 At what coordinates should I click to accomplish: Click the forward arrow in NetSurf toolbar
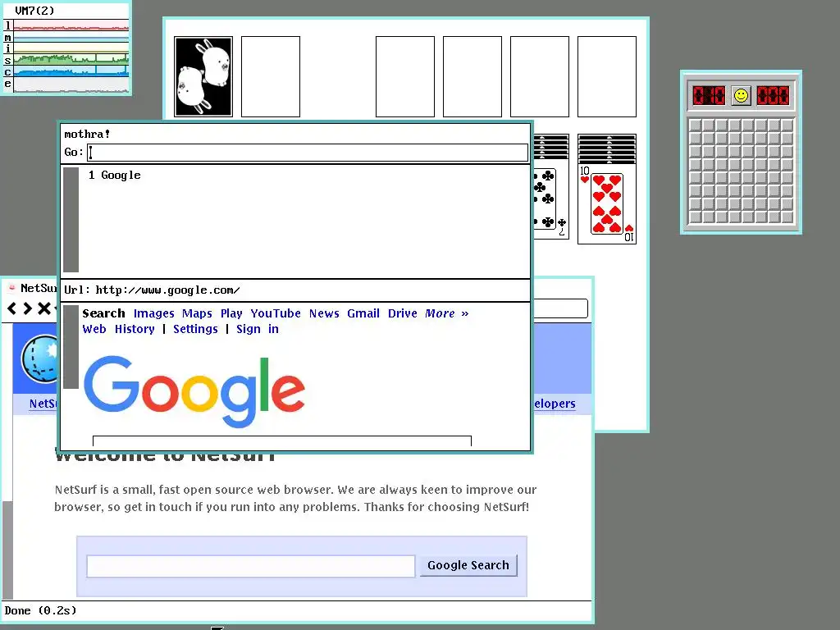click(28, 308)
